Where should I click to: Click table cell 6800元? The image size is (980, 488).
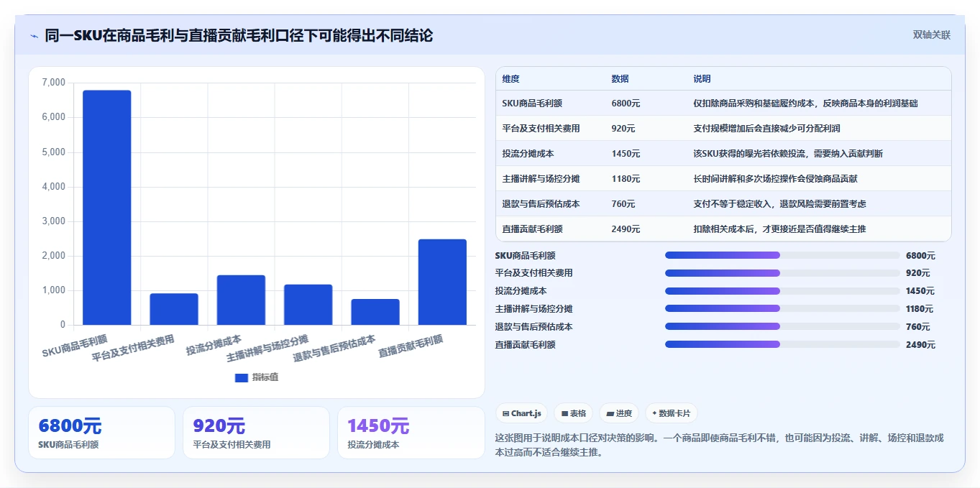pyautogui.click(x=626, y=103)
